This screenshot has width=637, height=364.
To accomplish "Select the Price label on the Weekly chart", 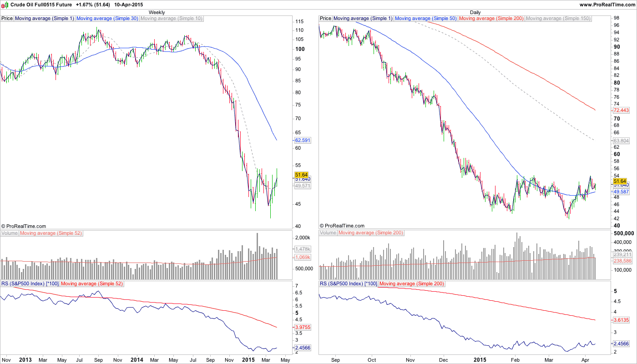I will pyautogui.click(x=7, y=19).
